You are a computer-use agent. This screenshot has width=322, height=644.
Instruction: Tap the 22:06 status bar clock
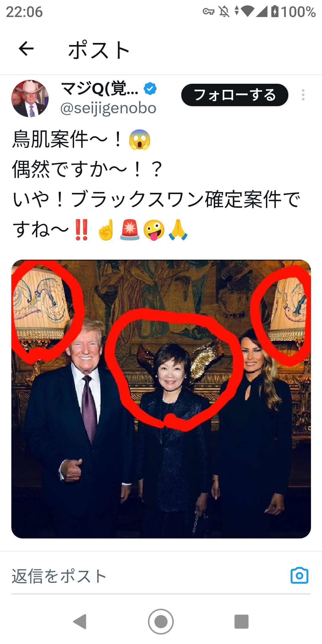coord(24,12)
